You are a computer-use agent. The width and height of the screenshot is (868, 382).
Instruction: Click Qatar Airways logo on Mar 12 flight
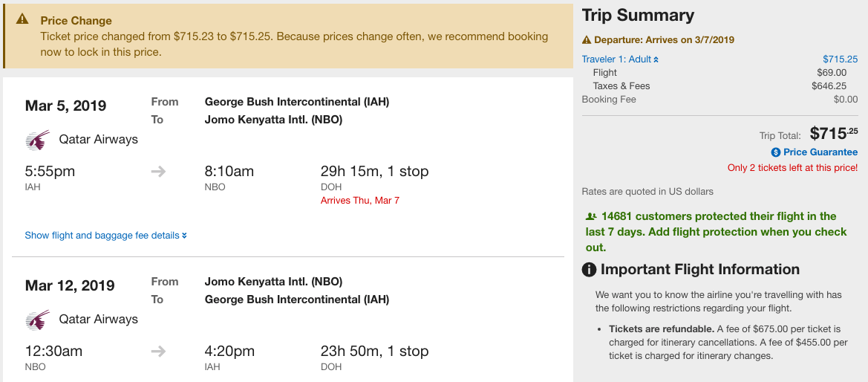[x=37, y=320]
